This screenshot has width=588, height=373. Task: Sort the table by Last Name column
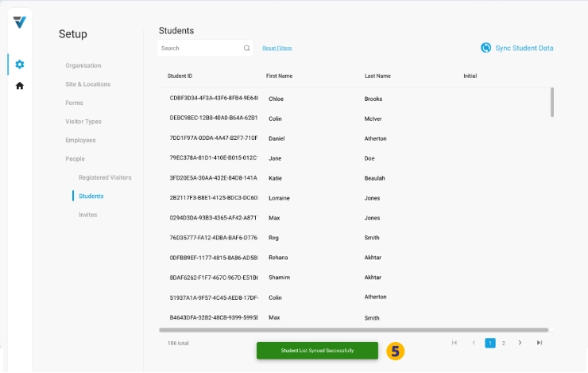pyautogui.click(x=377, y=76)
